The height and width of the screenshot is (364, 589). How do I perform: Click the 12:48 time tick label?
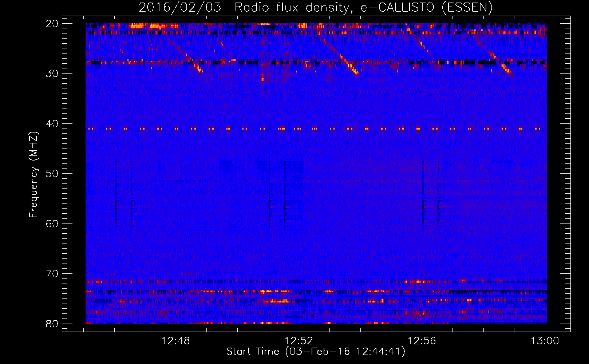pyautogui.click(x=176, y=341)
